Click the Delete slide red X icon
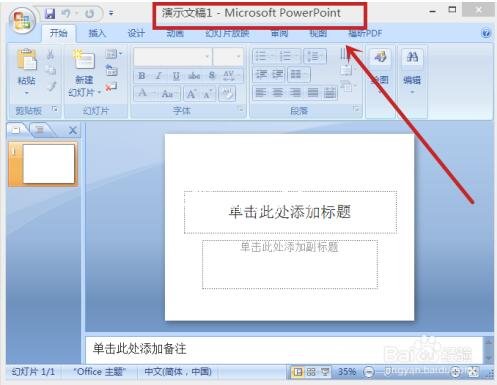 point(111,87)
